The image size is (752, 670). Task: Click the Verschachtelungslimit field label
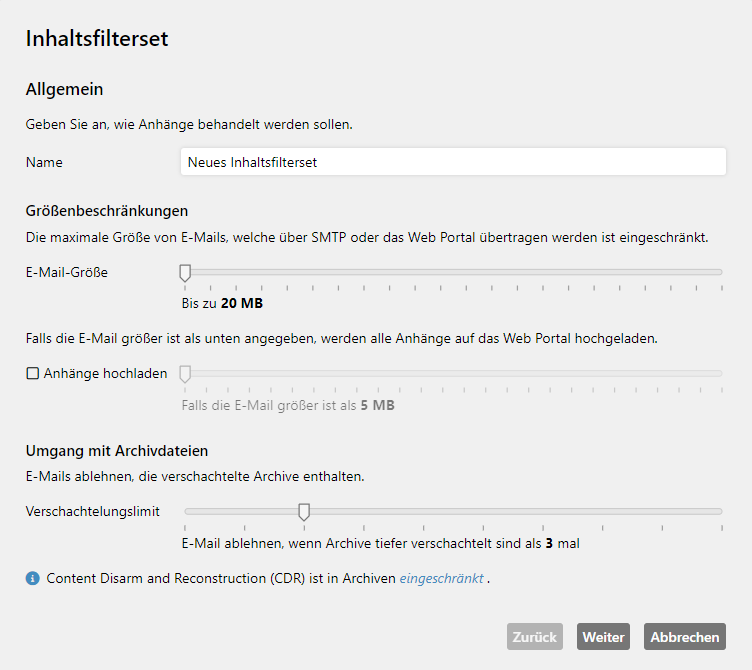click(x=93, y=512)
